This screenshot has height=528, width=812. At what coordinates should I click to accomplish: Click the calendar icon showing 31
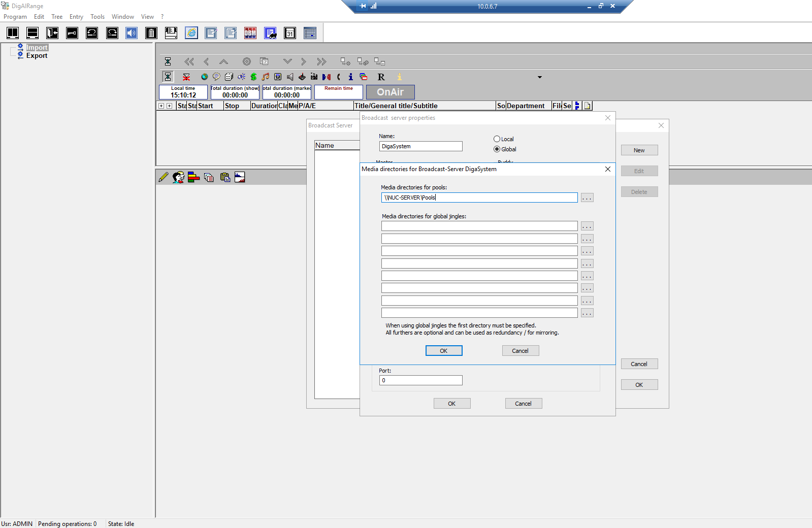pos(290,34)
